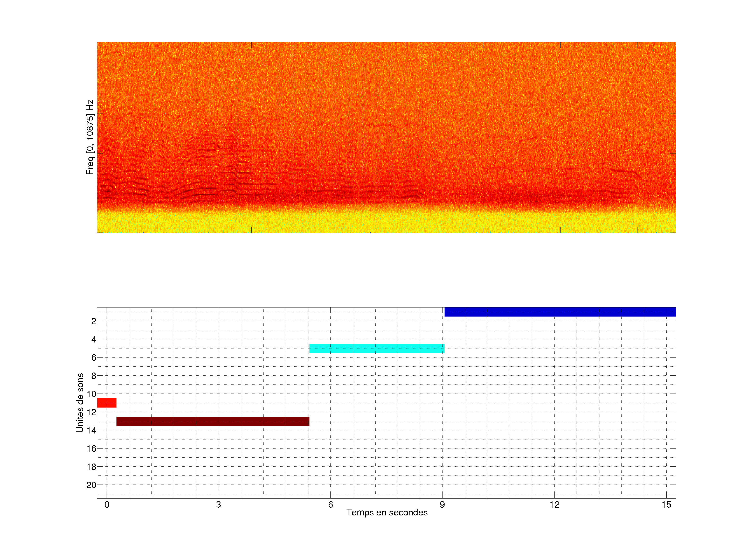Click the 'Unites de sons' axis label
This screenshot has width=747, height=560.
click(x=80, y=402)
